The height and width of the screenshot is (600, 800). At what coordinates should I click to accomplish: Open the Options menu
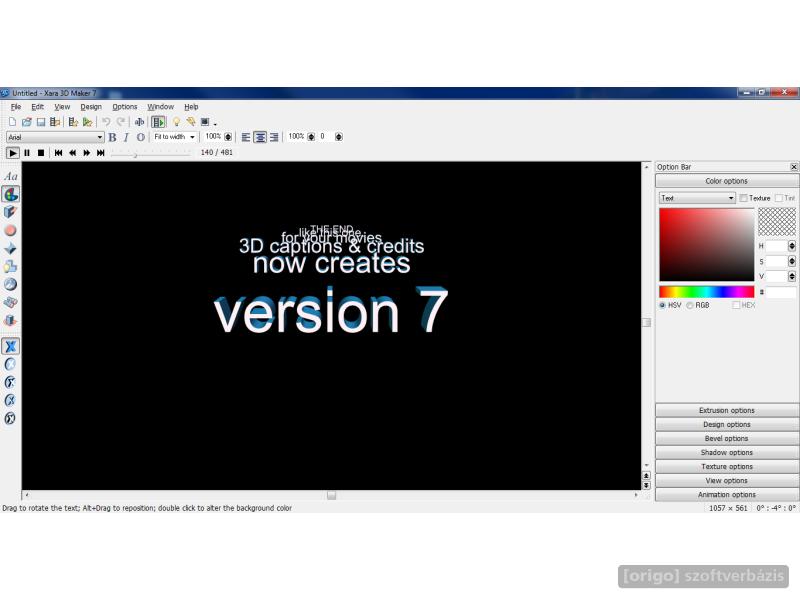point(124,107)
